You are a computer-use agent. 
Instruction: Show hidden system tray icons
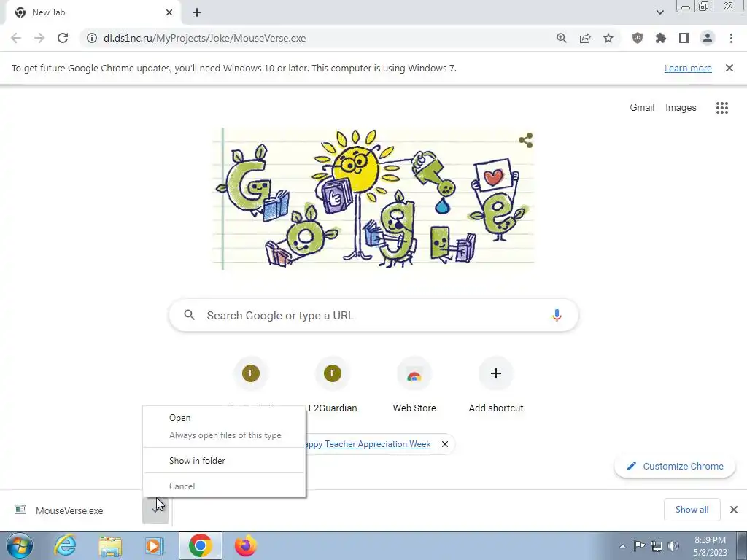click(x=622, y=546)
